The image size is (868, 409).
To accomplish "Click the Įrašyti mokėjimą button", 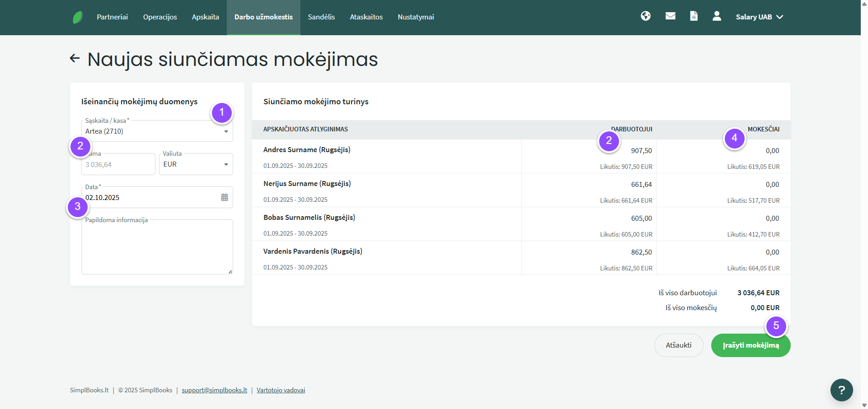I will tap(751, 345).
